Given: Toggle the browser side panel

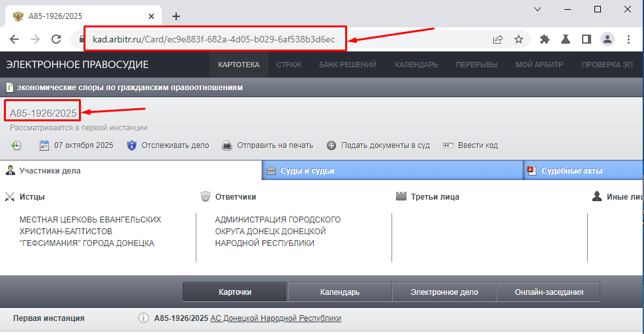Looking at the screenshot, I should click(x=586, y=39).
